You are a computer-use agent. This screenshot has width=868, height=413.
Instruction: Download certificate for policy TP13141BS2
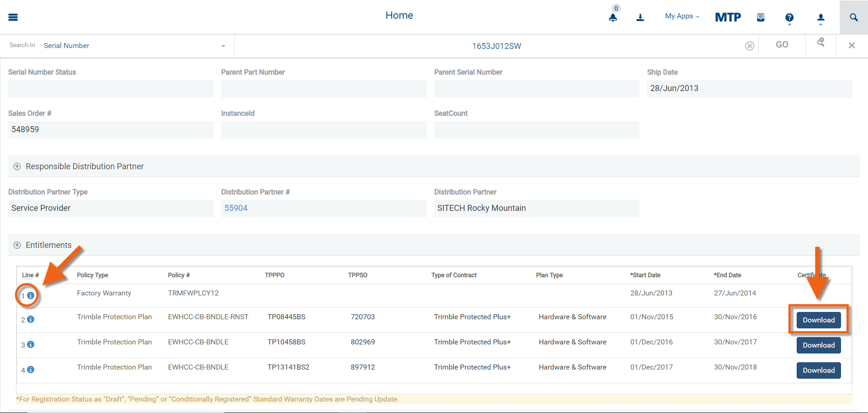pos(819,370)
